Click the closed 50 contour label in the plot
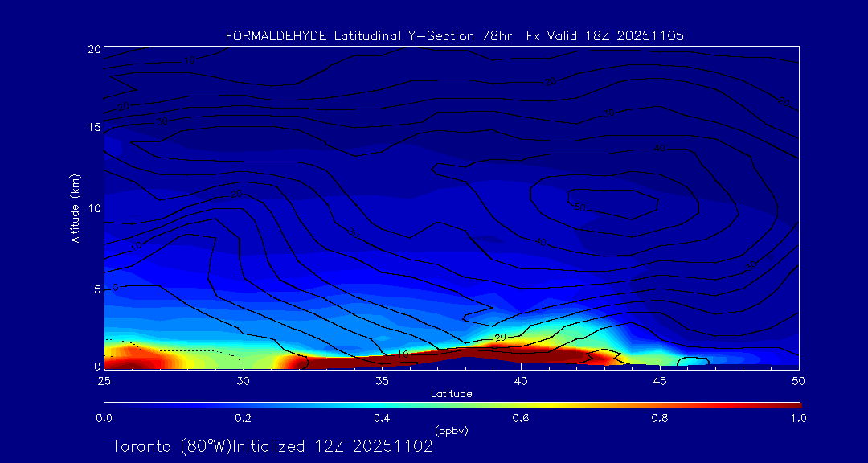 click(x=579, y=207)
